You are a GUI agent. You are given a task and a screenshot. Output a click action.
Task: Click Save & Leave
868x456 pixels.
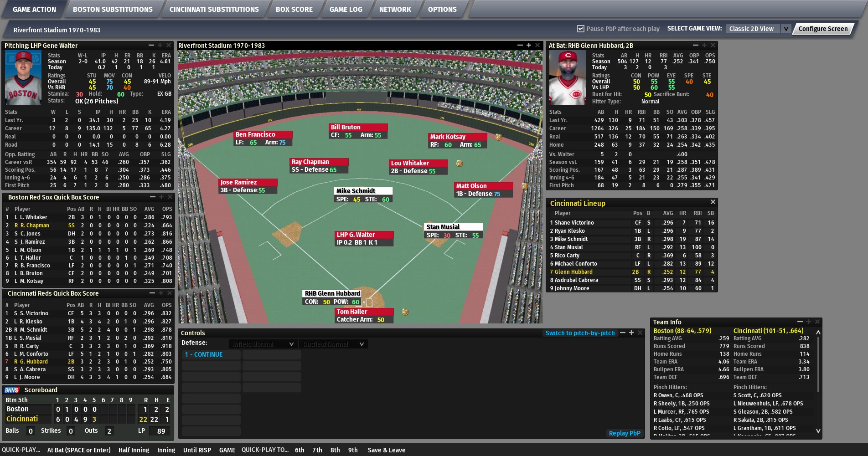(387, 450)
